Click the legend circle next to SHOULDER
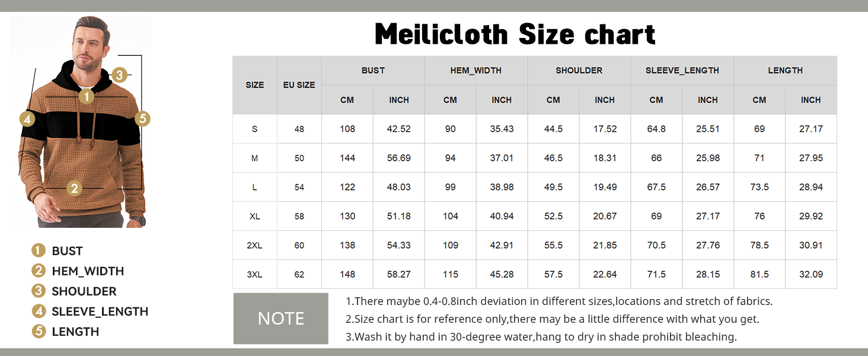The image size is (868, 356). 39,291
